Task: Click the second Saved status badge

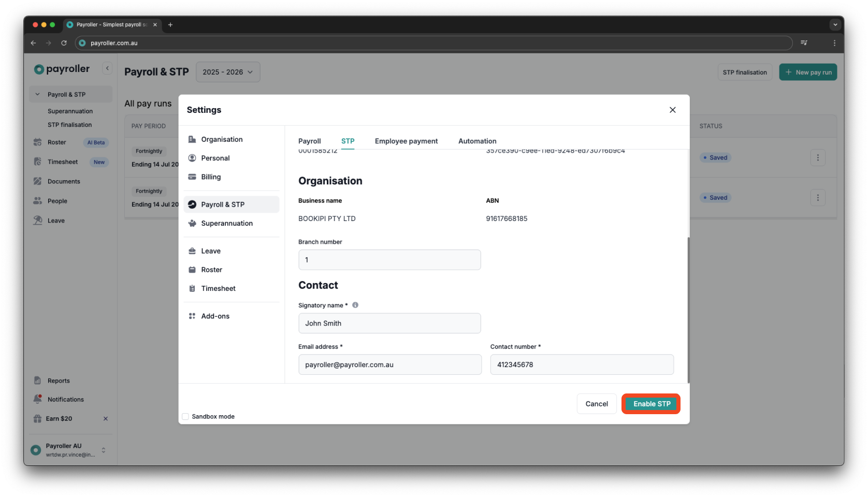Action: pyautogui.click(x=715, y=198)
